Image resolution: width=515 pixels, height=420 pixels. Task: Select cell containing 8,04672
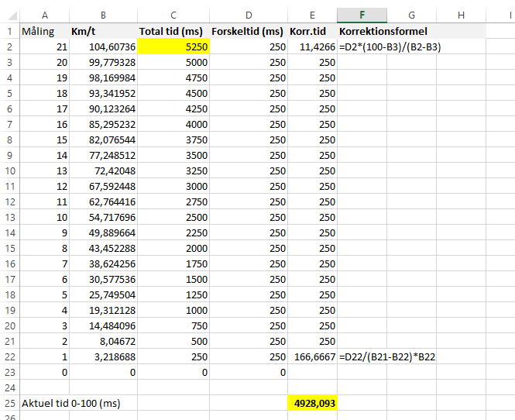(103, 341)
